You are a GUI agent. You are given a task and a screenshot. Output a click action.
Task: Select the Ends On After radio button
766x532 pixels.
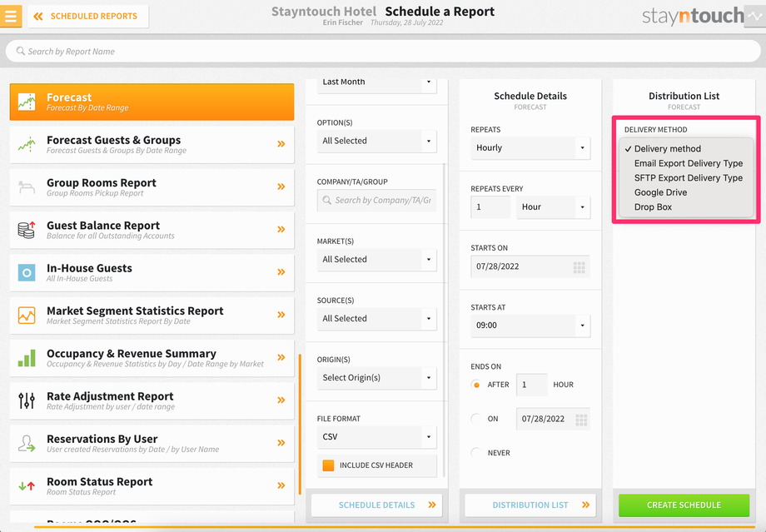pos(475,385)
